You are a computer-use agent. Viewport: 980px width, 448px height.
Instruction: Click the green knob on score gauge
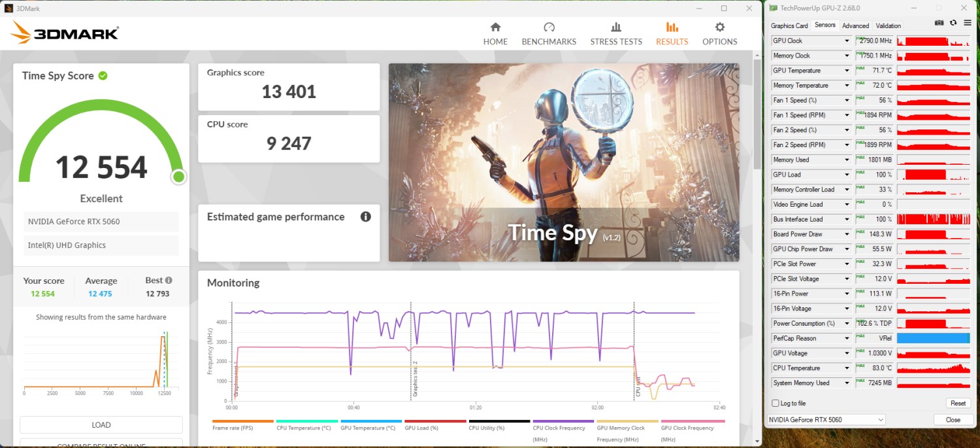(178, 177)
